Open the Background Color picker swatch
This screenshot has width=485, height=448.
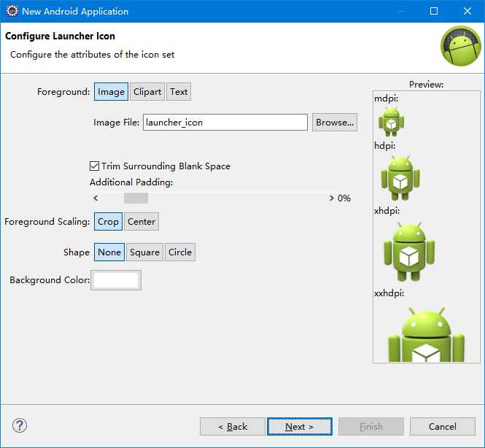[x=116, y=280]
